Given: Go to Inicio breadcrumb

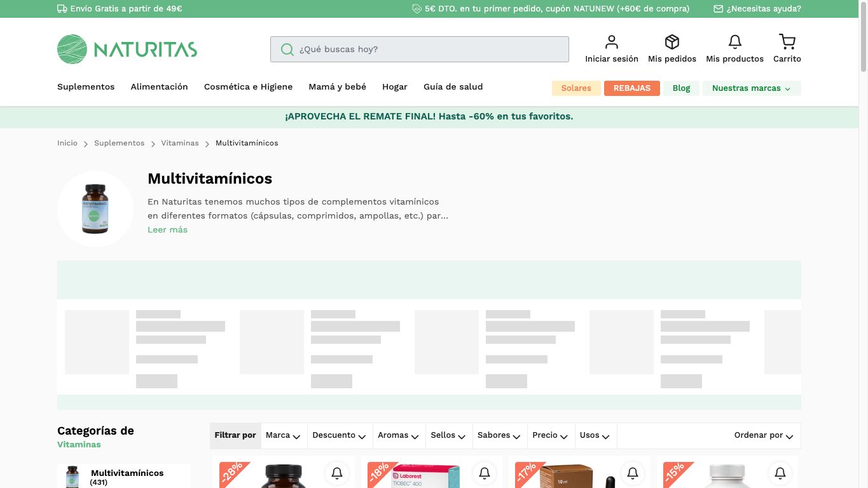Looking at the screenshot, I should [x=67, y=143].
